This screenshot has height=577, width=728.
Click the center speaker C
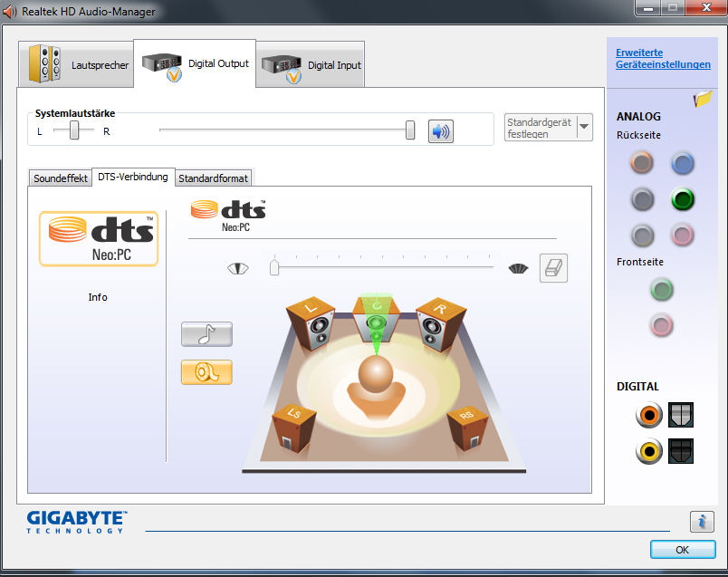point(376,320)
